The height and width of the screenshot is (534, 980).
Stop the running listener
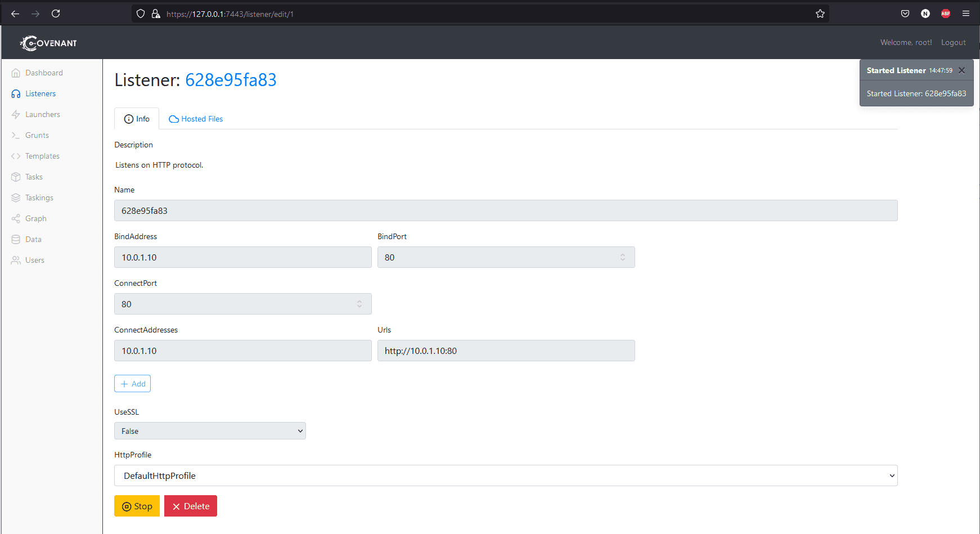click(137, 506)
